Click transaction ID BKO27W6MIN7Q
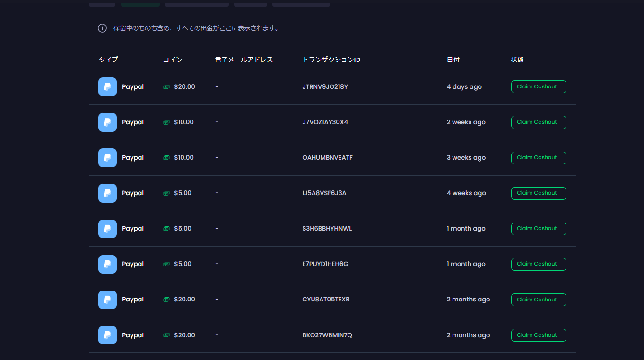Image resolution: width=644 pixels, height=360 pixels. [x=327, y=335]
